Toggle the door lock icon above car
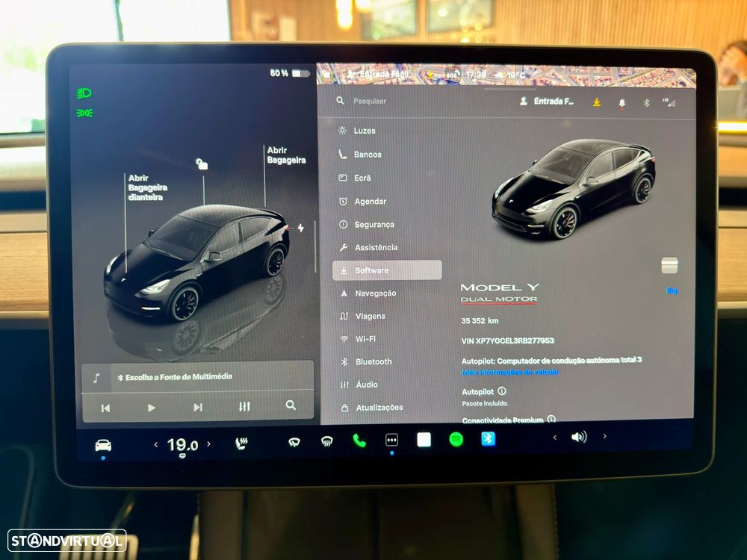747x560 pixels. click(x=202, y=164)
